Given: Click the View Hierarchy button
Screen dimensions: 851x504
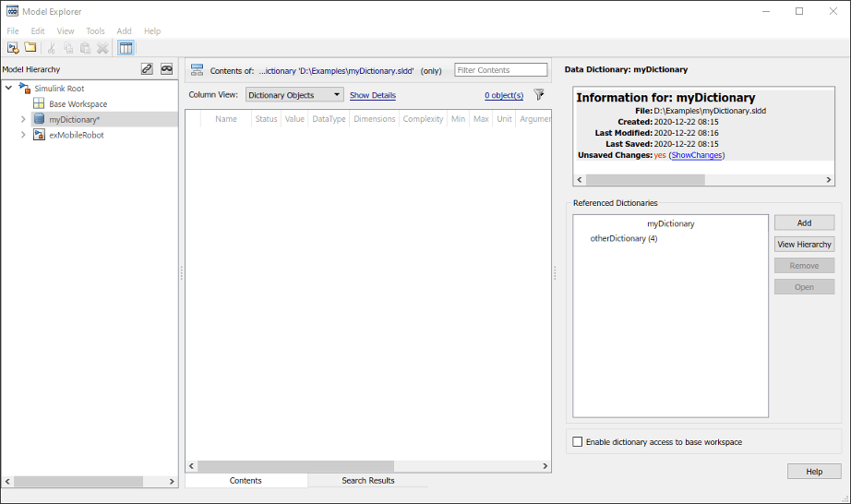Looking at the screenshot, I should [x=804, y=244].
